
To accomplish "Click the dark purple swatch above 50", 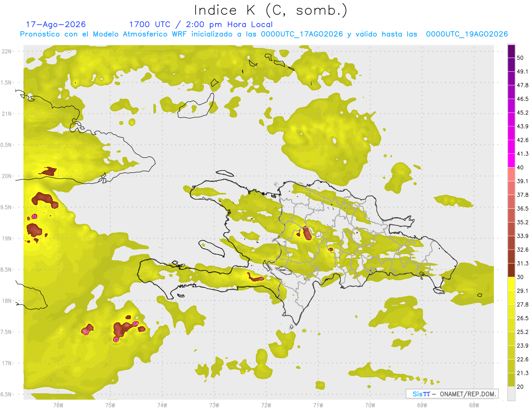I will (511, 51).
